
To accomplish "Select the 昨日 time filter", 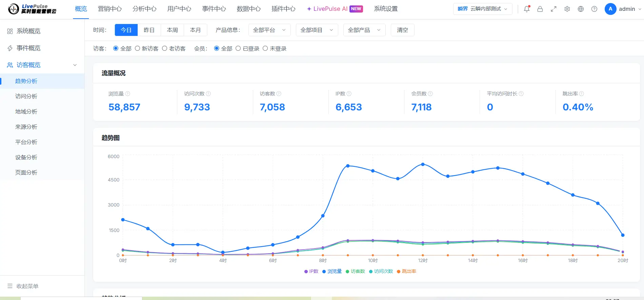I will (149, 30).
